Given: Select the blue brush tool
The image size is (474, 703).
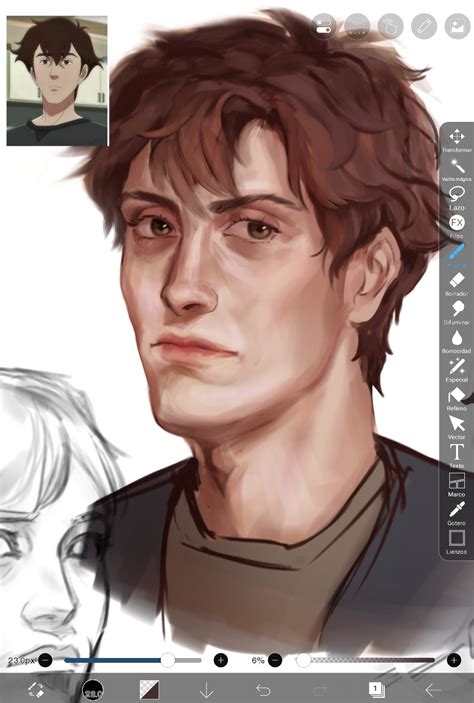Looking at the screenshot, I should (457, 254).
